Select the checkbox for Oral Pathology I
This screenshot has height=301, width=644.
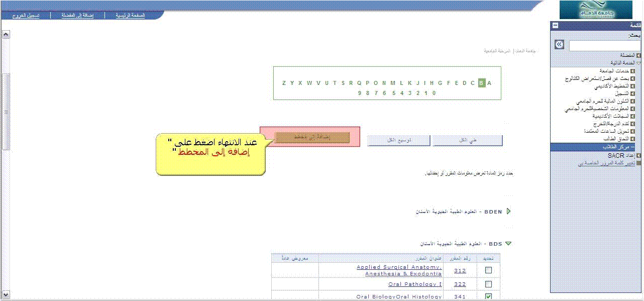click(x=488, y=284)
